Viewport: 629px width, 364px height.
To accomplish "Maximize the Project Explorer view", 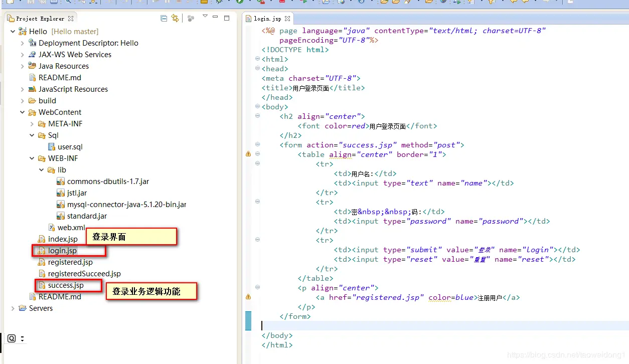I will (x=226, y=18).
